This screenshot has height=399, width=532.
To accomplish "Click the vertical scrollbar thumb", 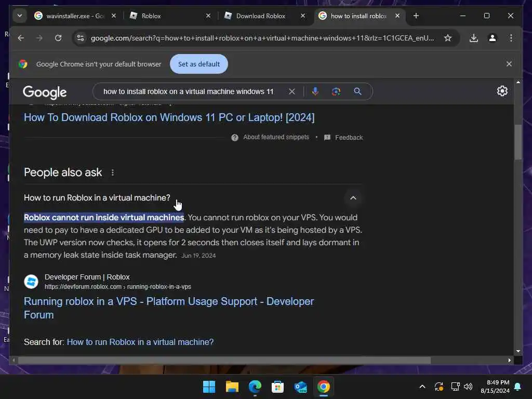I will (518, 142).
